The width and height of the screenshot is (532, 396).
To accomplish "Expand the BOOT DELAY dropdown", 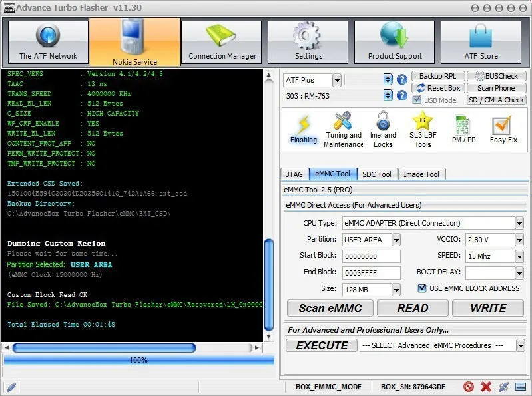I will (x=519, y=273).
